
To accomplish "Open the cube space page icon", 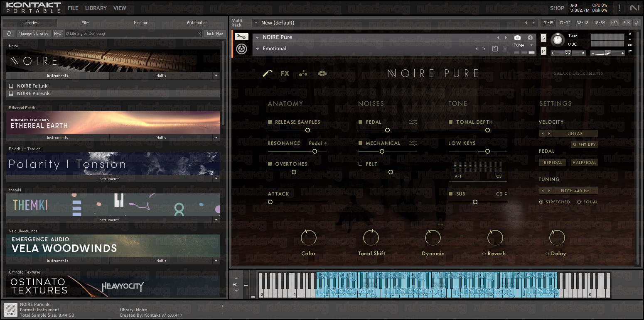I will tap(322, 73).
